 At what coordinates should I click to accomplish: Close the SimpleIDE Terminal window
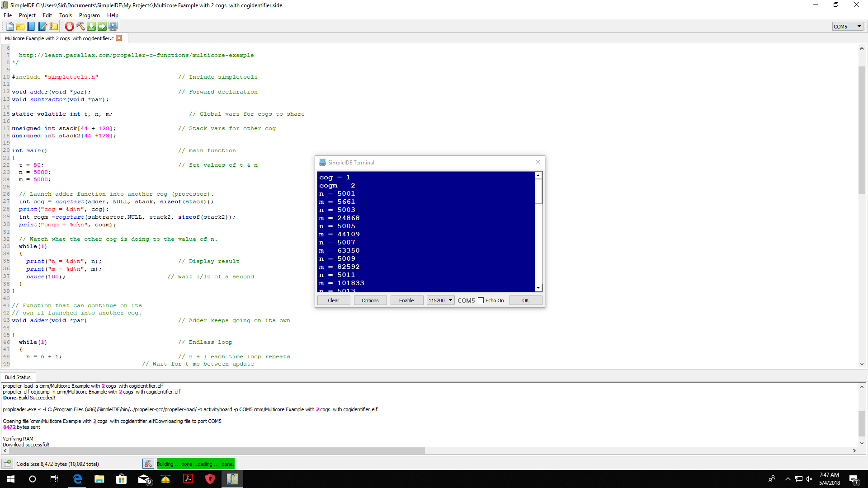538,163
